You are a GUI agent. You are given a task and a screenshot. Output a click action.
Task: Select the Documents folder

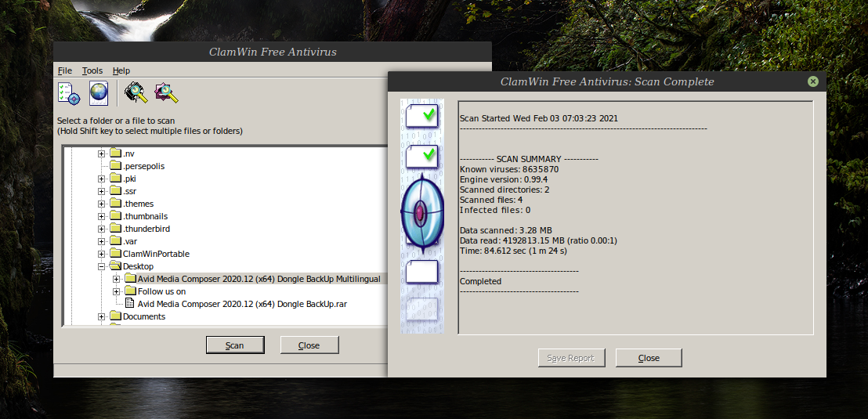coord(144,316)
